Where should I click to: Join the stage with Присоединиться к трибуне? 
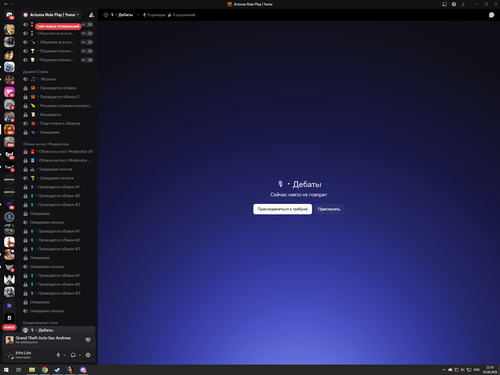(x=282, y=209)
